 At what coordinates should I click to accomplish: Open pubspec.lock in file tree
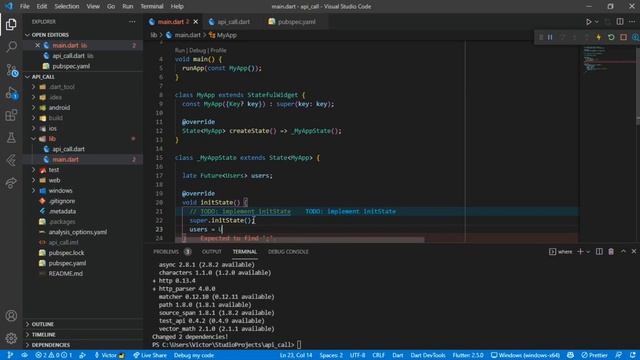tap(67, 253)
